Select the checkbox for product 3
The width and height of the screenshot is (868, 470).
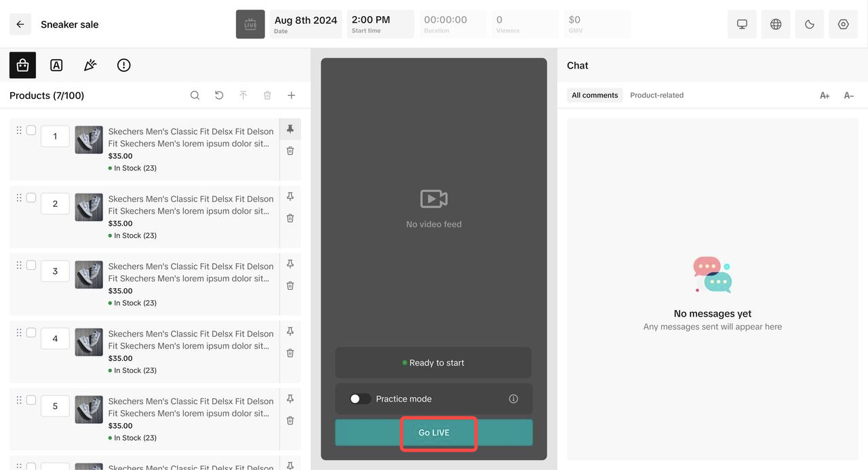(31, 265)
